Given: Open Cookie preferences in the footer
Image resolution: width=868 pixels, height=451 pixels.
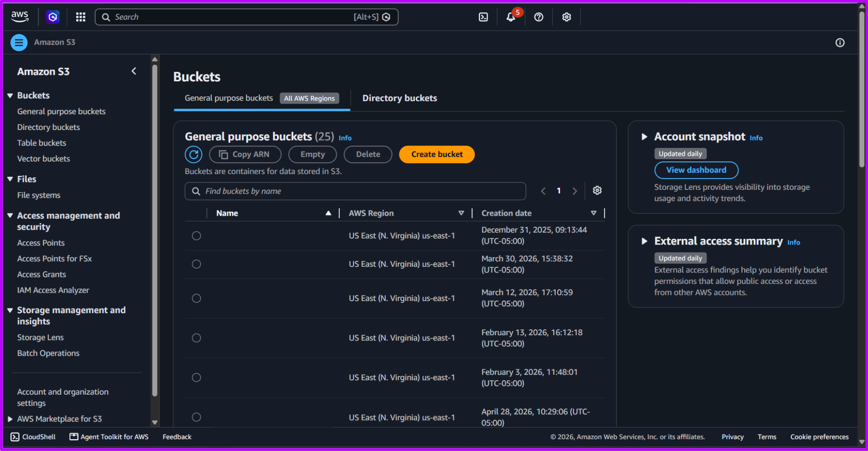Looking at the screenshot, I should click(x=819, y=437).
